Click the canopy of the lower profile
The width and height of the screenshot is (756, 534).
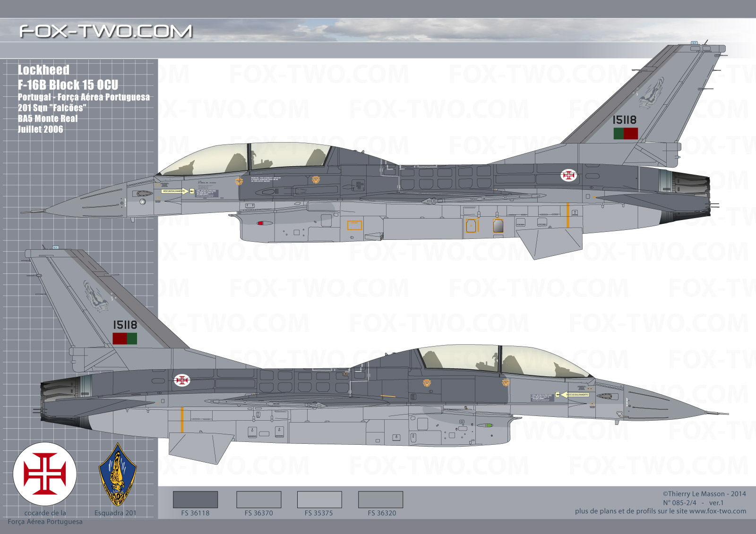click(506, 361)
